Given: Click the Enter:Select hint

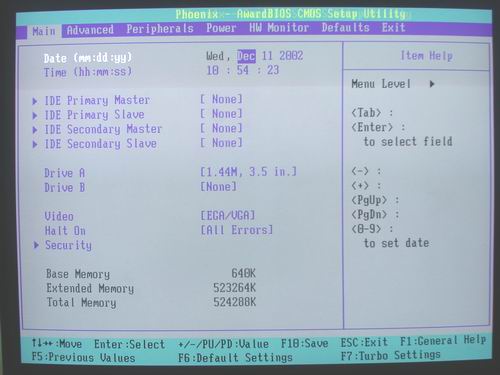Looking at the screenshot, I should point(129,344).
